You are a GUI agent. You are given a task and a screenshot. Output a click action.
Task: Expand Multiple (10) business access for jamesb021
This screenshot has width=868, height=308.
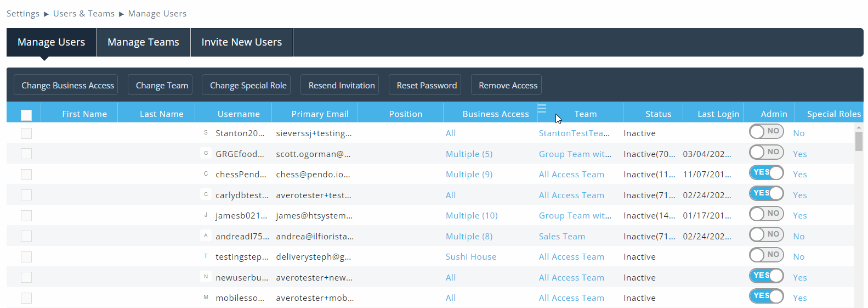click(472, 216)
